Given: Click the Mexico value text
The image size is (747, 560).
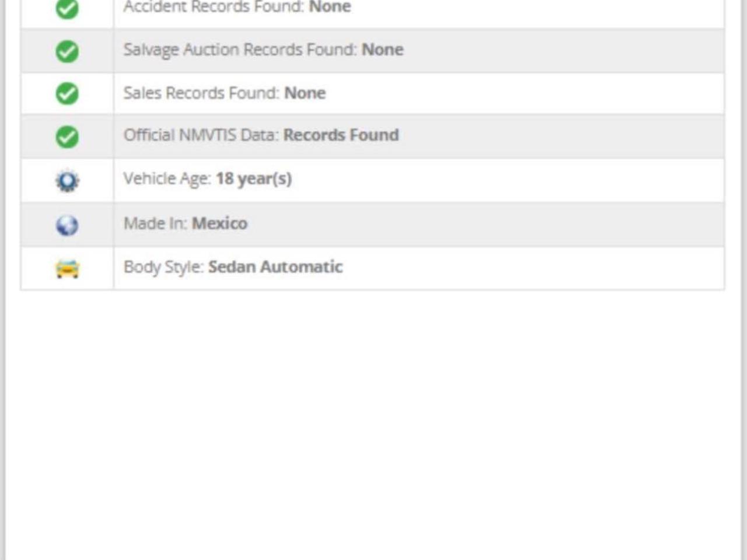Looking at the screenshot, I should (219, 223).
